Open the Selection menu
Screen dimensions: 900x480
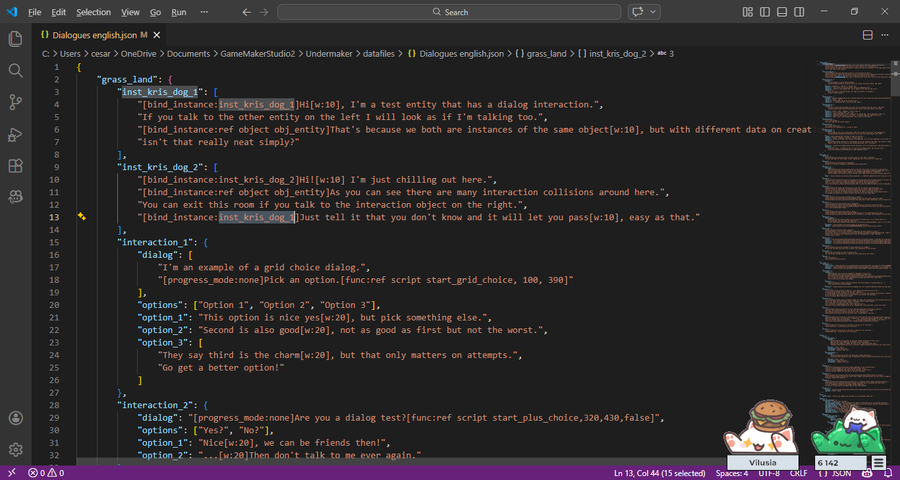pyautogui.click(x=94, y=12)
